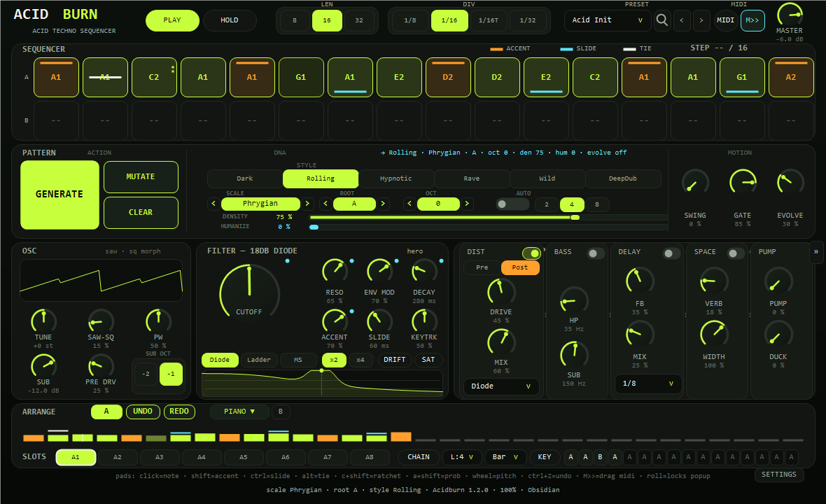Select x4 oversampling option
Viewport: 826px width, 504px height.
click(x=360, y=360)
